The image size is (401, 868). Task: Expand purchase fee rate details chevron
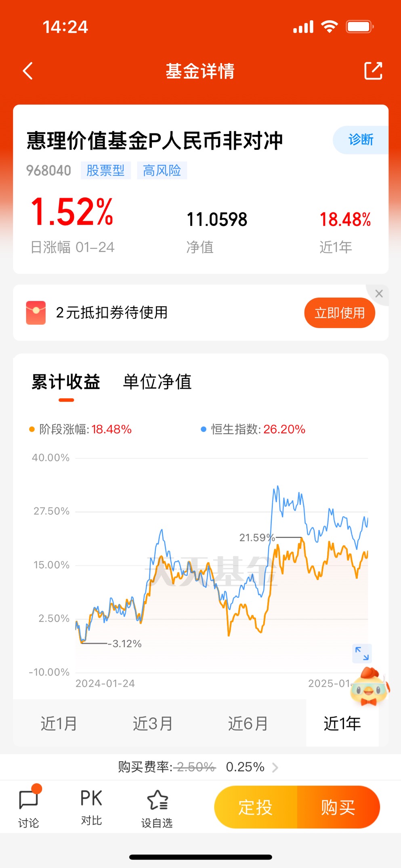point(275,767)
